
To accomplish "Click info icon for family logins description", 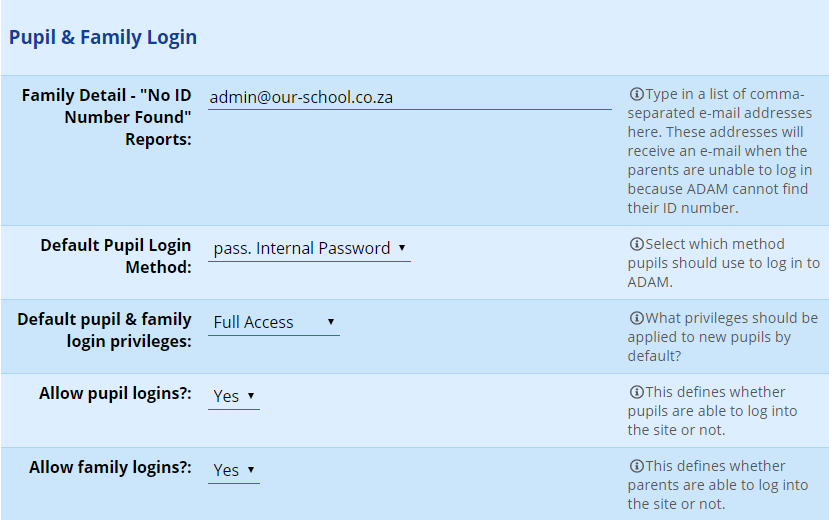I will pos(636,466).
